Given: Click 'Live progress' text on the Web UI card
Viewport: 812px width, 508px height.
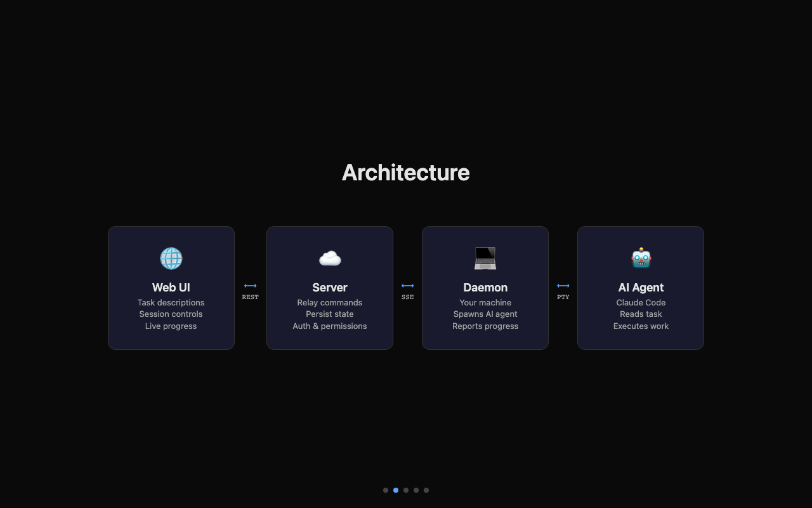Looking at the screenshot, I should click(x=171, y=326).
